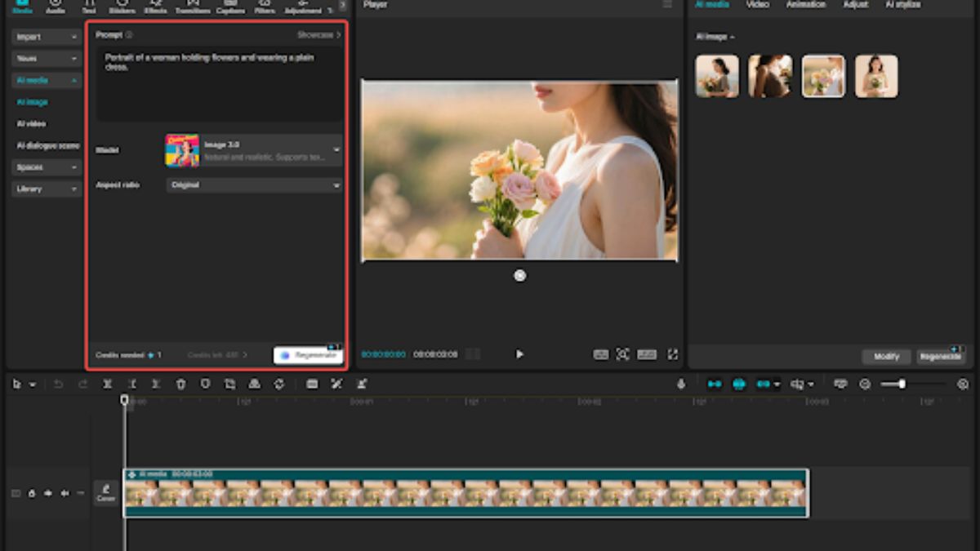Toggle lock on the timeline track
The width and height of the screenshot is (980, 551).
pos(32,493)
